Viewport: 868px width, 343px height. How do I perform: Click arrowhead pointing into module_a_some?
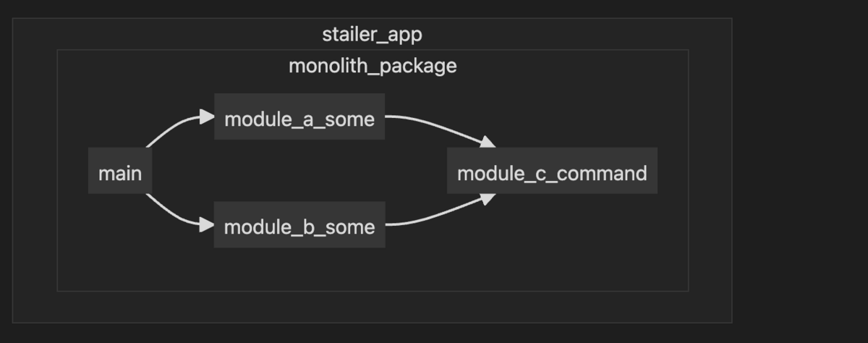coord(208,117)
